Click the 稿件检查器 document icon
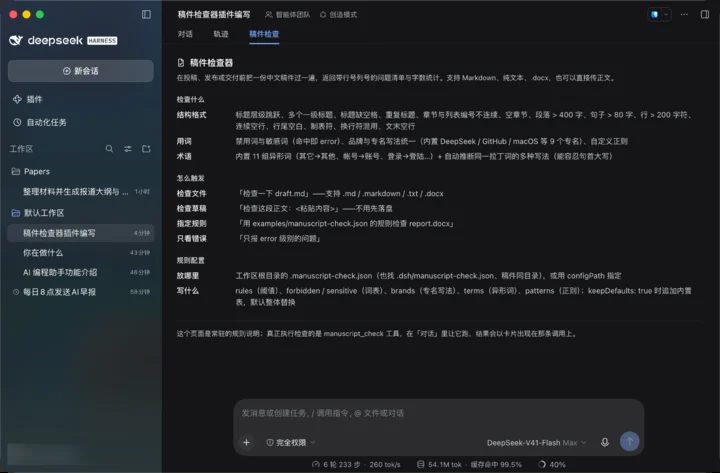Image resolution: width=720 pixels, height=473 pixels. [181, 63]
